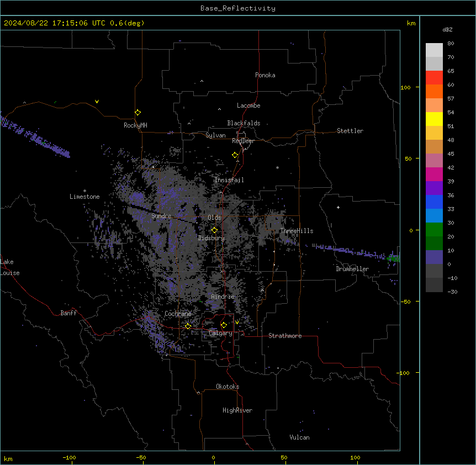Click the Vulcan town label
Image resolution: width=476 pixels, height=465 pixels.
(x=300, y=437)
